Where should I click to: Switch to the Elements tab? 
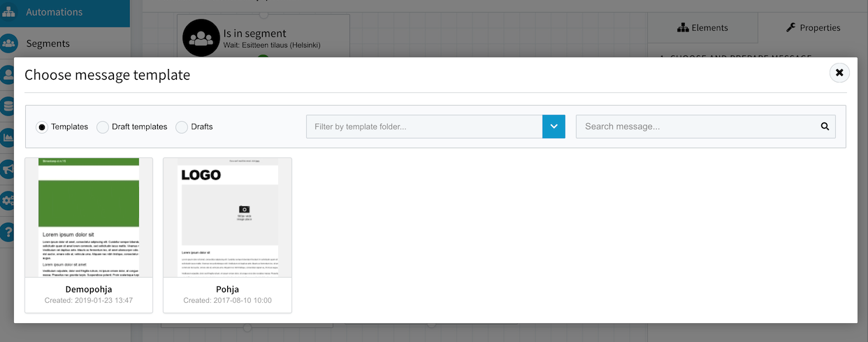pos(702,28)
